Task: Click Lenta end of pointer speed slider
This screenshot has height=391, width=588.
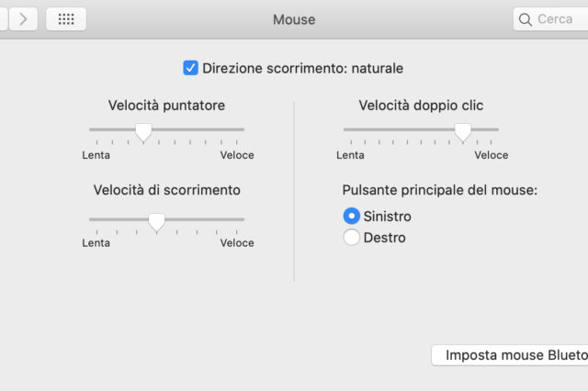Action: click(x=90, y=130)
